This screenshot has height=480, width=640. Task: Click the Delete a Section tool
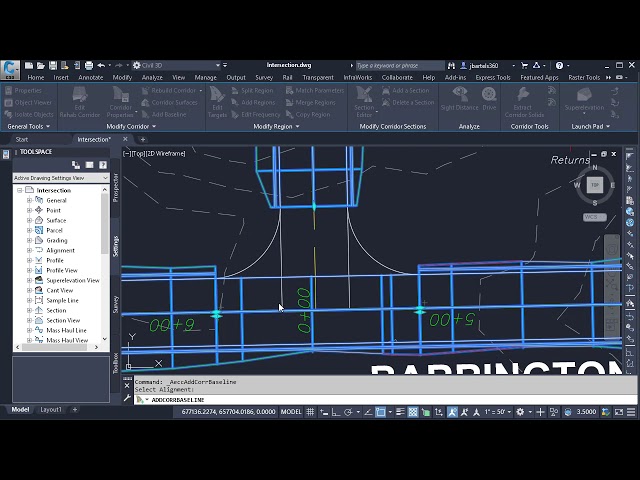click(408, 102)
